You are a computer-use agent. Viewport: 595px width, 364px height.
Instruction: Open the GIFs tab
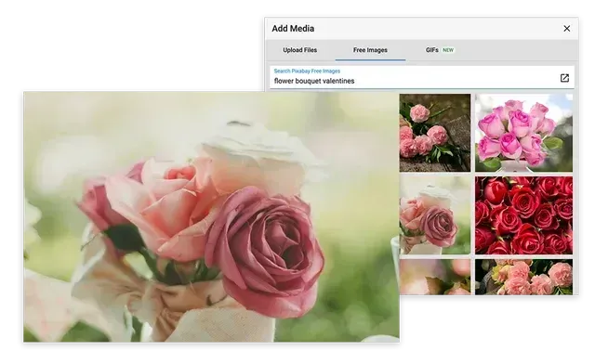coord(440,50)
